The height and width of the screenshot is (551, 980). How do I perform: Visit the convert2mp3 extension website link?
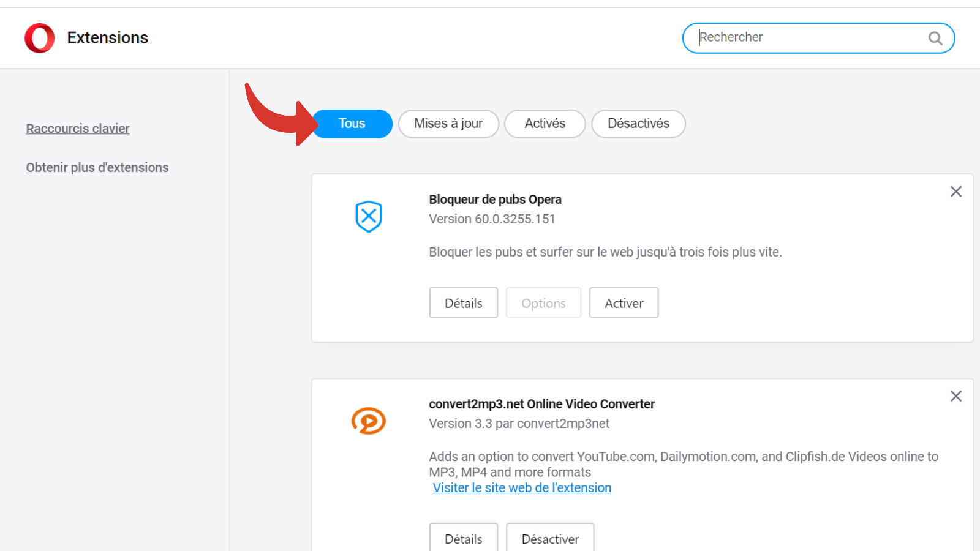[522, 488]
